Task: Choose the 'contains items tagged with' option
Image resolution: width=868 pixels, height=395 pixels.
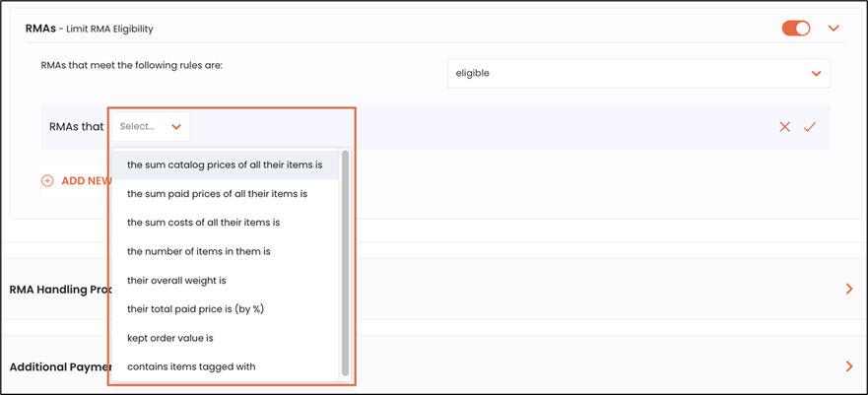Action: 191,366
